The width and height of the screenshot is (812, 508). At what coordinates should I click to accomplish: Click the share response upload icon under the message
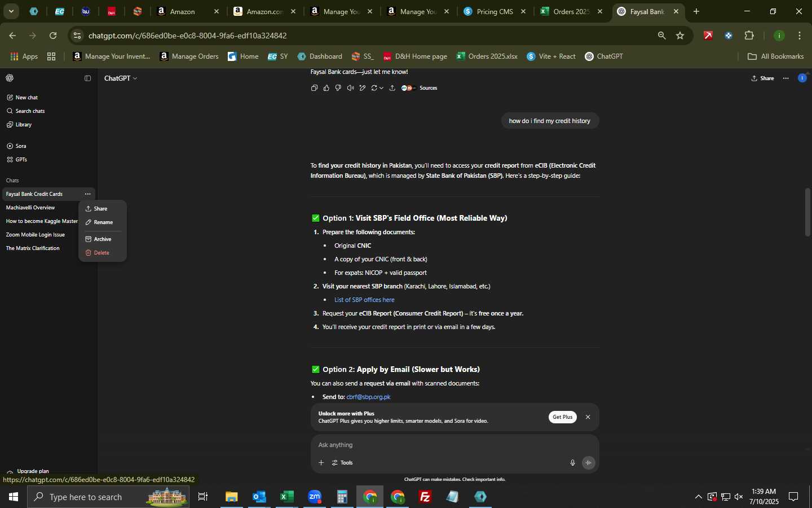pos(392,88)
